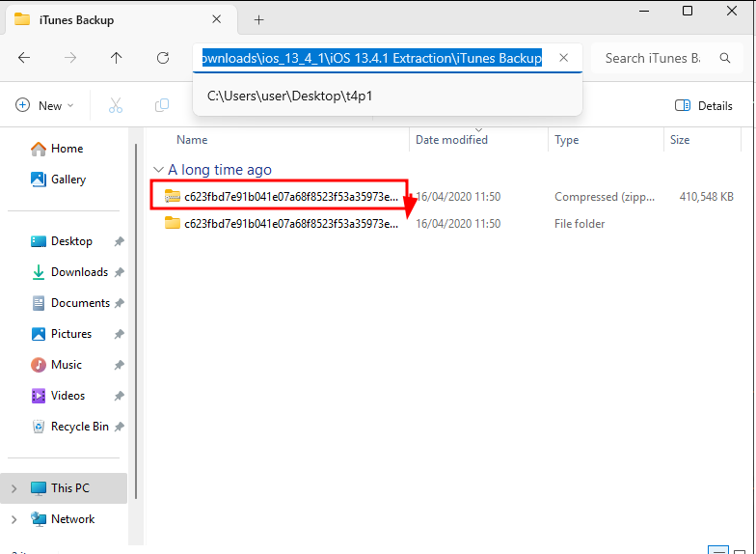Click the Cut scissors icon
Image resolution: width=756 pixels, height=554 pixels.
[116, 105]
